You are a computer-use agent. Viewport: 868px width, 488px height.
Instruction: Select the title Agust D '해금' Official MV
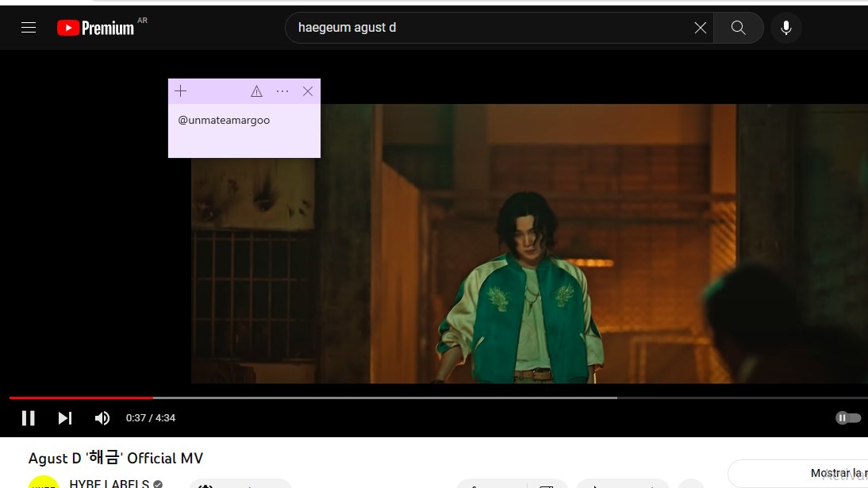(116, 458)
